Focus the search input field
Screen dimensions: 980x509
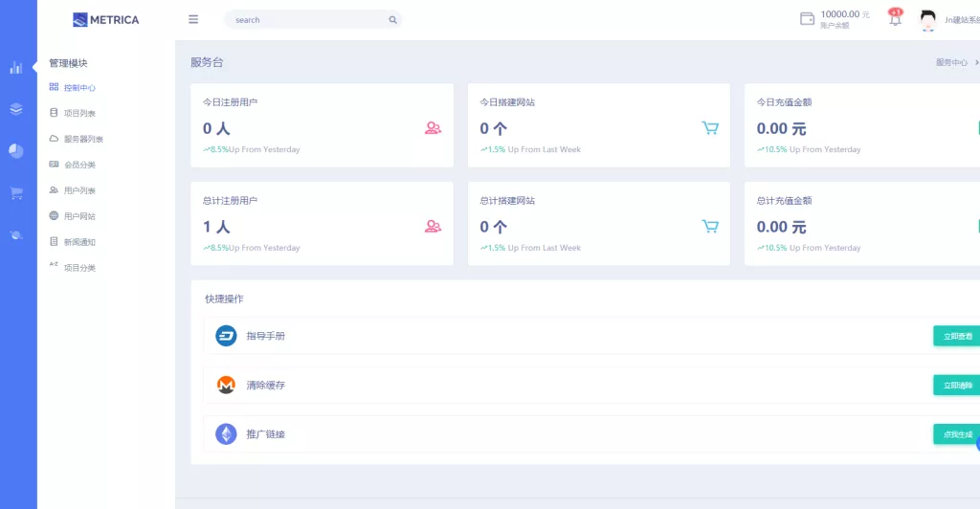point(306,20)
